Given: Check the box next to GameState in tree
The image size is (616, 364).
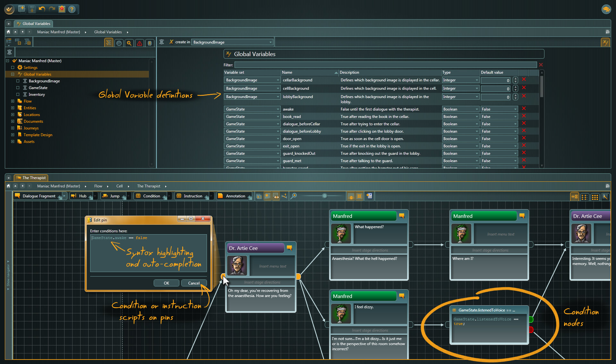Looking at the screenshot, I should click(x=18, y=87).
